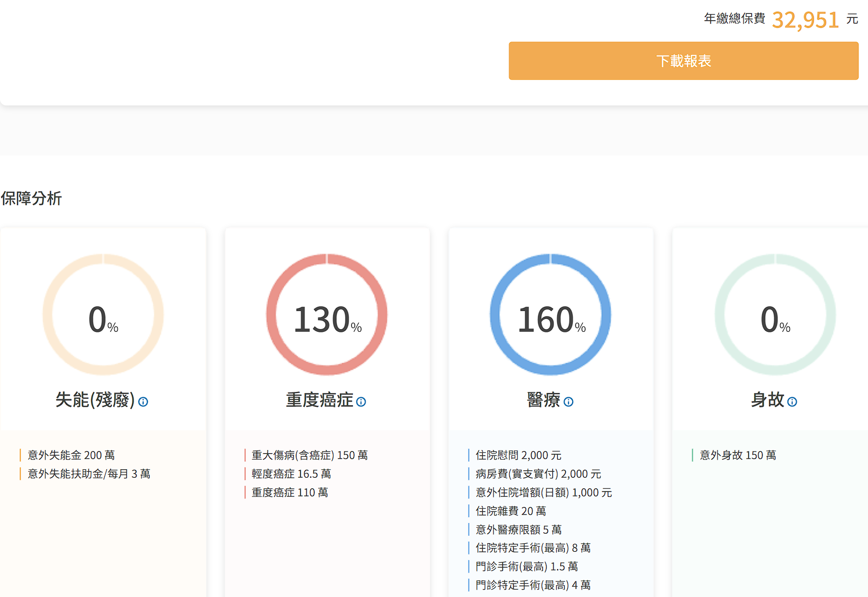Select 意外失能扶助金/每月 3 萬 item
This screenshot has width=868, height=597.
point(89,474)
